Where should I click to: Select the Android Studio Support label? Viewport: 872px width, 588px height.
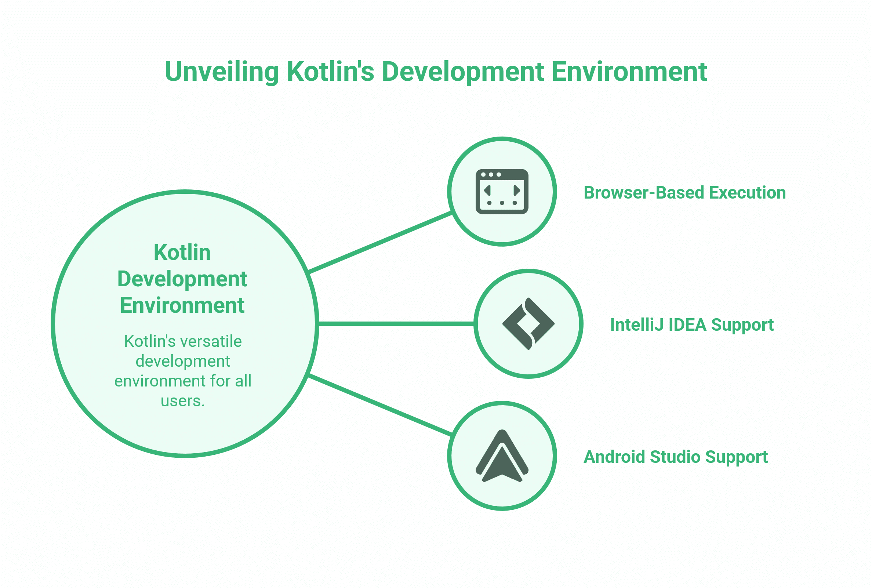pyautogui.click(x=676, y=457)
